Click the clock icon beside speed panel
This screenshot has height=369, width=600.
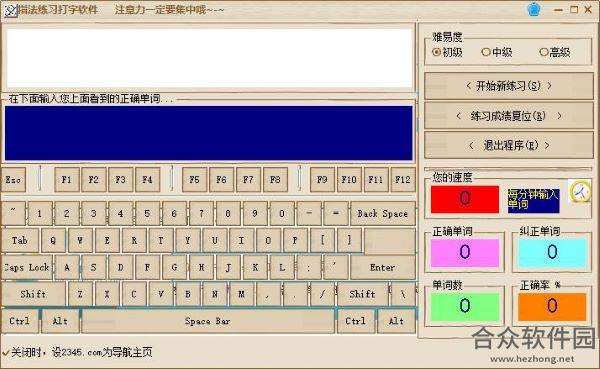click(580, 191)
